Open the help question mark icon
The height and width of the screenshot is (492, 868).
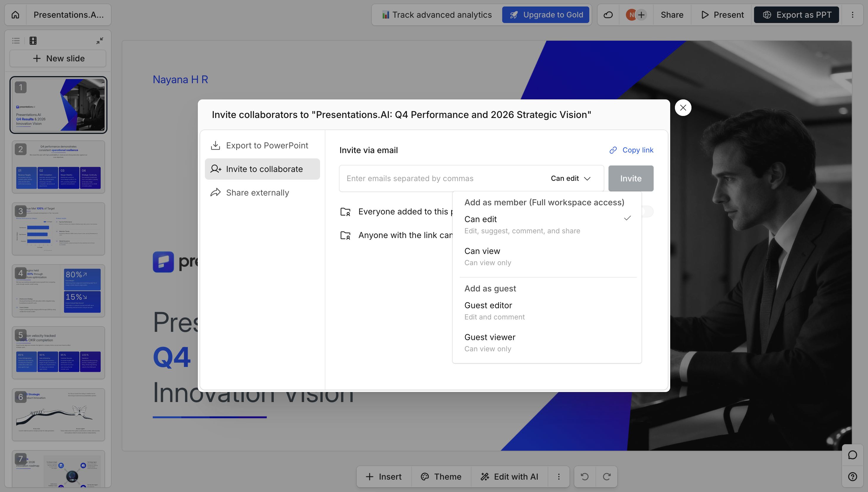[x=852, y=476]
